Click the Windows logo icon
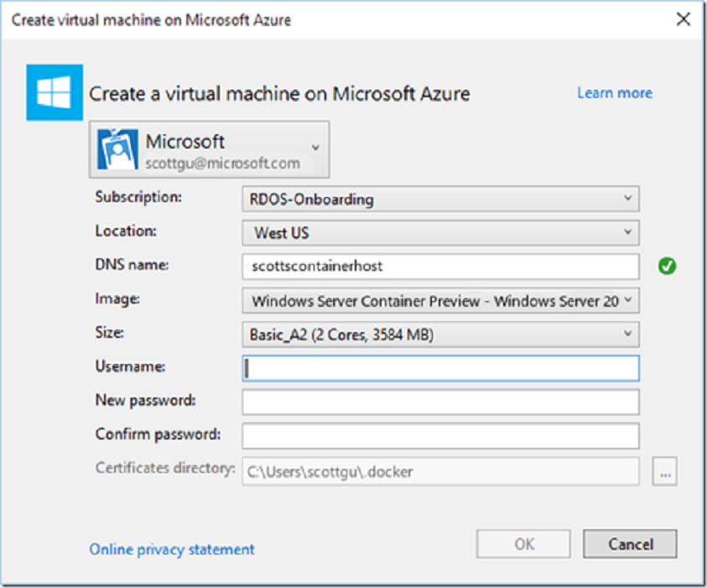707x588 pixels. click(x=55, y=92)
